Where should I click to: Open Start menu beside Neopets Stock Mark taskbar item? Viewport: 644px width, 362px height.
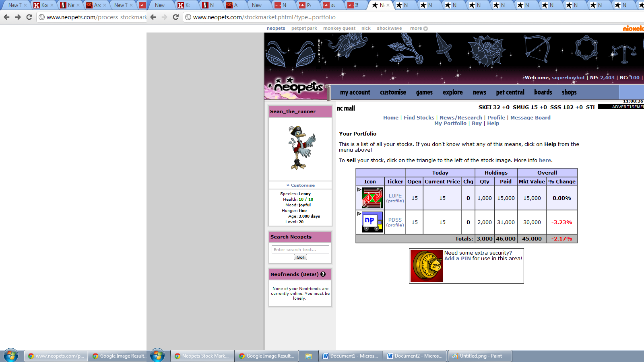(x=157, y=356)
